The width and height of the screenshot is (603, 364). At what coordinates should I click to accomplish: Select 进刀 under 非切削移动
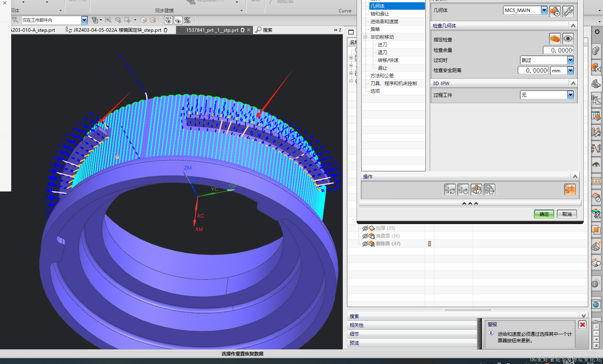point(382,45)
